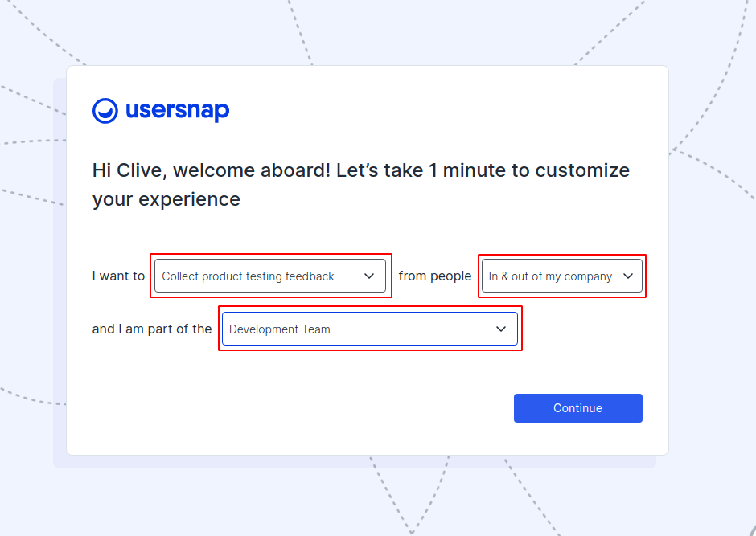Image resolution: width=756 pixels, height=536 pixels.
Task: Select the 'In & out of my company' text
Action: click(x=550, y=276)
